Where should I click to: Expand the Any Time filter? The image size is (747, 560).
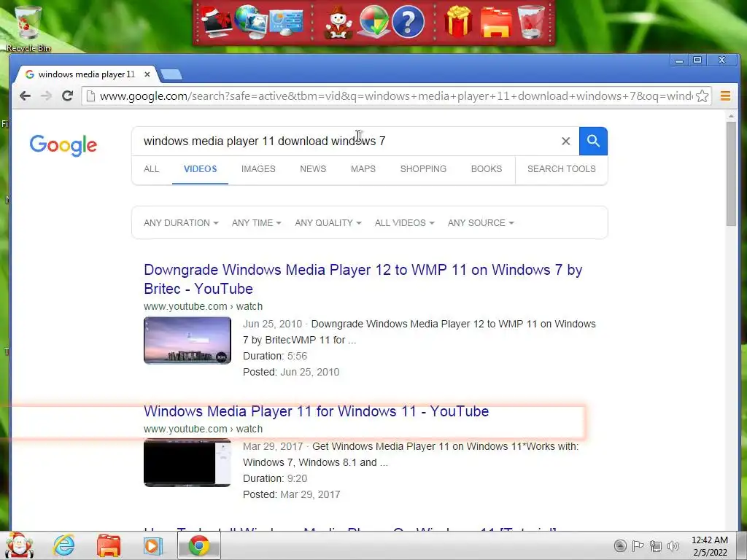click(x=256, y=223)
